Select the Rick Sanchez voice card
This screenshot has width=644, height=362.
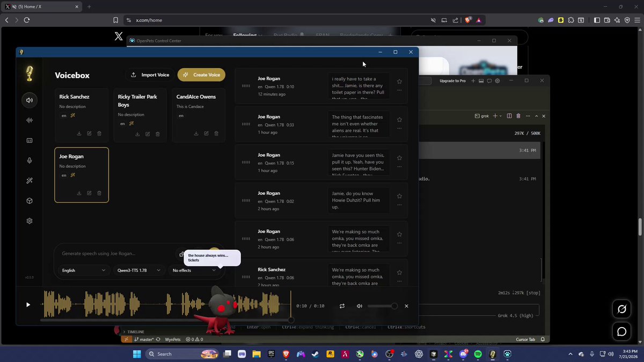coord(82,115)
